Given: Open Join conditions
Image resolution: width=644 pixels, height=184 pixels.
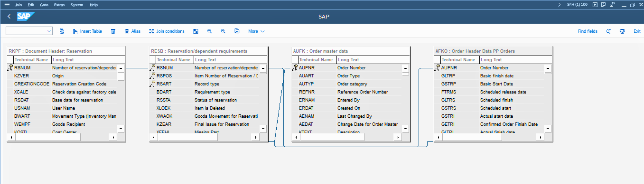Looking at the screenshot, I should [167, 31].
